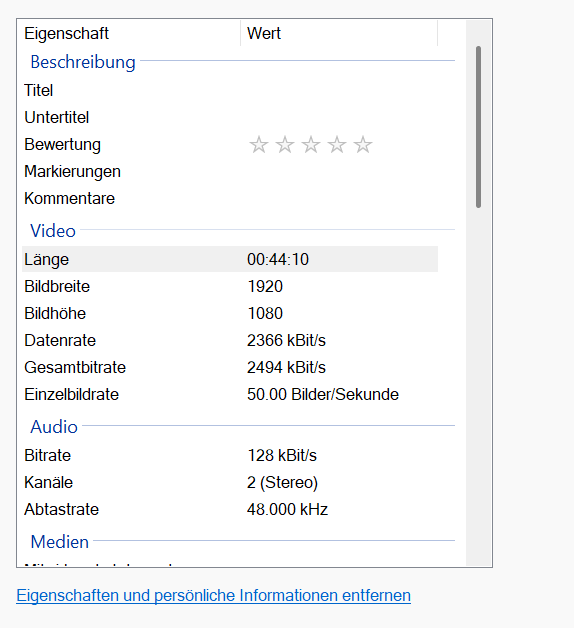Click the Markierungen value field
Image resolution: width=574 pixels, height=628 pixels.
tap(340, 171)
